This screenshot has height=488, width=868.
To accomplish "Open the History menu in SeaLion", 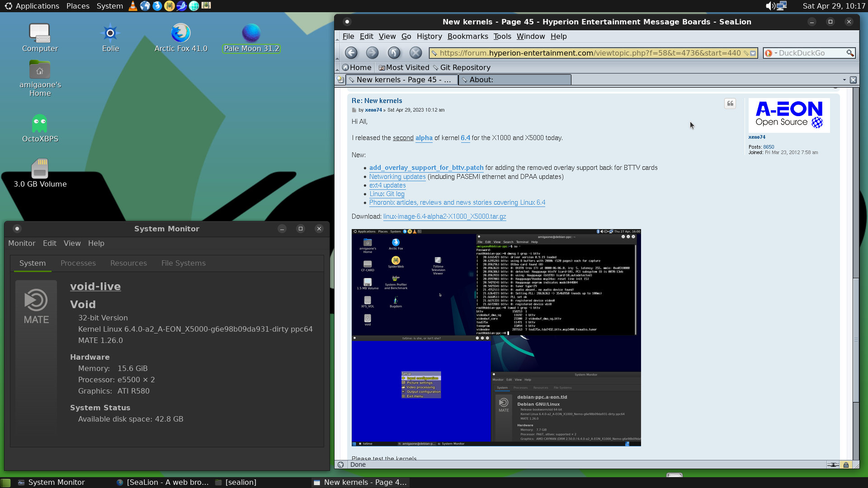I will 429,36.
